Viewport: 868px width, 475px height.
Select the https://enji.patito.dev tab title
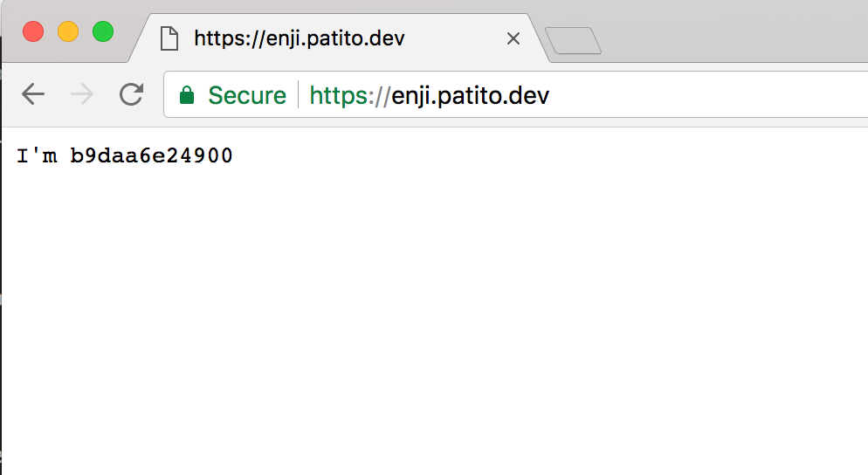pos(299,38)
